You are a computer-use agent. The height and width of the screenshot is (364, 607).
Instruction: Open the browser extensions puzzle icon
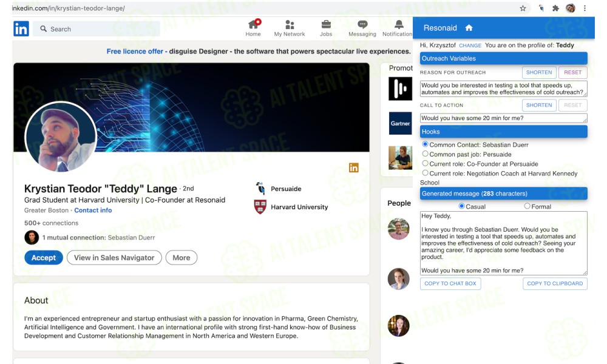point(555,8)
